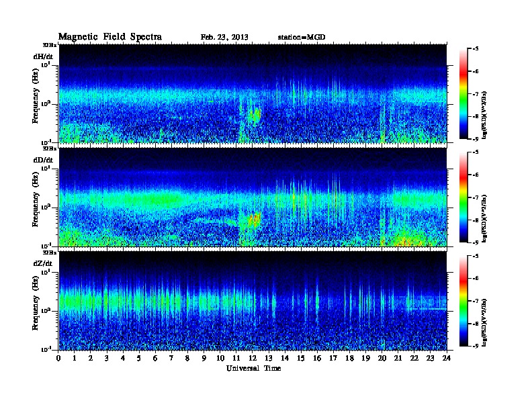Click the color bar beside the dD/dt panel
The width and height of the screenshot is (532, 411).
click(463, 197)
